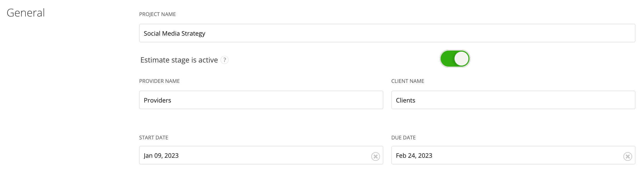This screenshot has width=644, height=174.
Task: Focus the Client Name input field
Action: [x=513, y=100]
